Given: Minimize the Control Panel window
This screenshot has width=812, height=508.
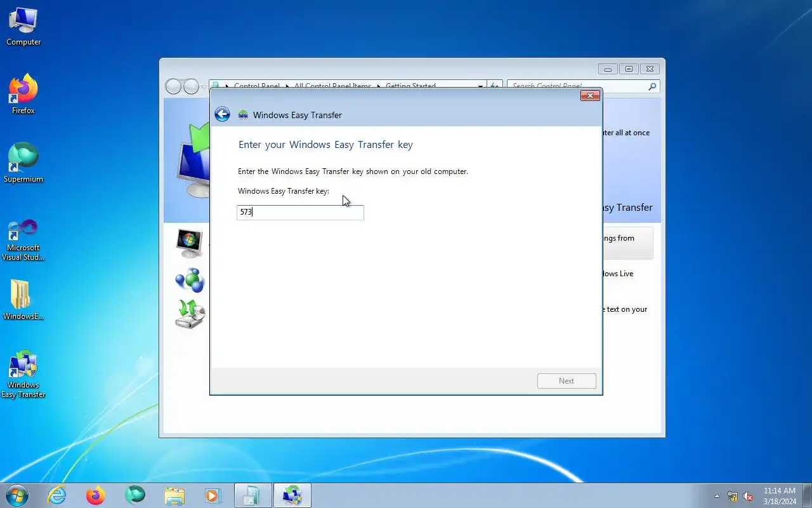Looking at the screenshot, I should (608, 69).
